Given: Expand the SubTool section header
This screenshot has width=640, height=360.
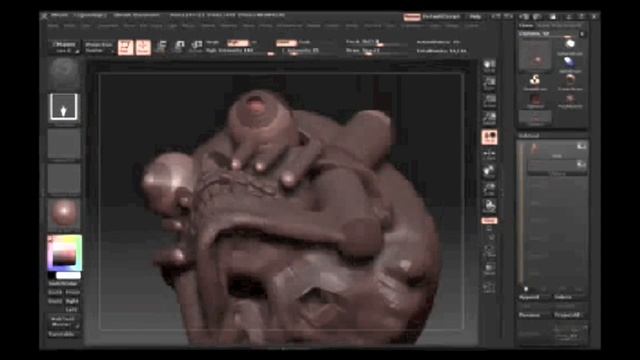Looking at the screenshot, I should click(529, 135).
